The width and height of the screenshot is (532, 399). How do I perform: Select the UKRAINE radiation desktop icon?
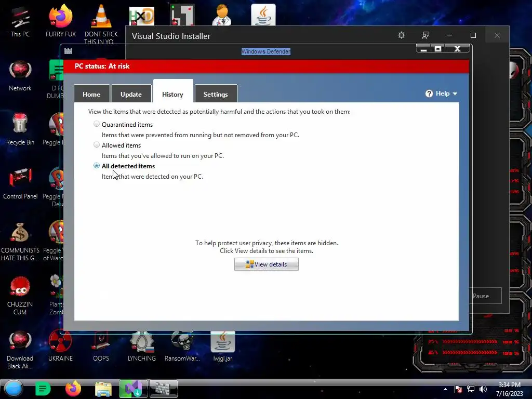click(60, 346)
